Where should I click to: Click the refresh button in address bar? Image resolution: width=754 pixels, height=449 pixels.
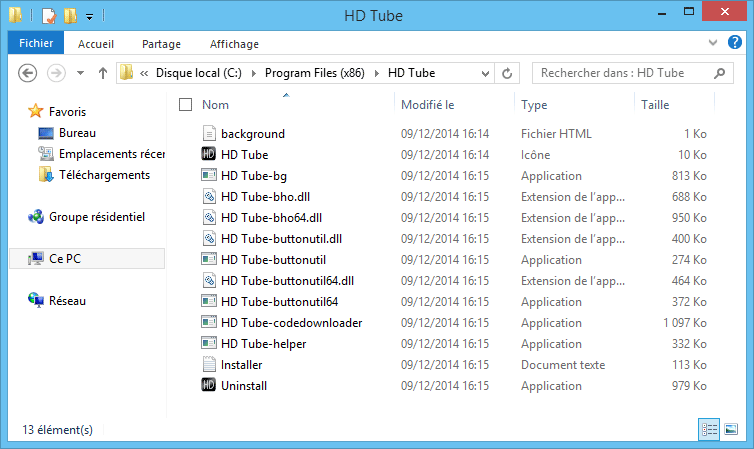point(507,73)
